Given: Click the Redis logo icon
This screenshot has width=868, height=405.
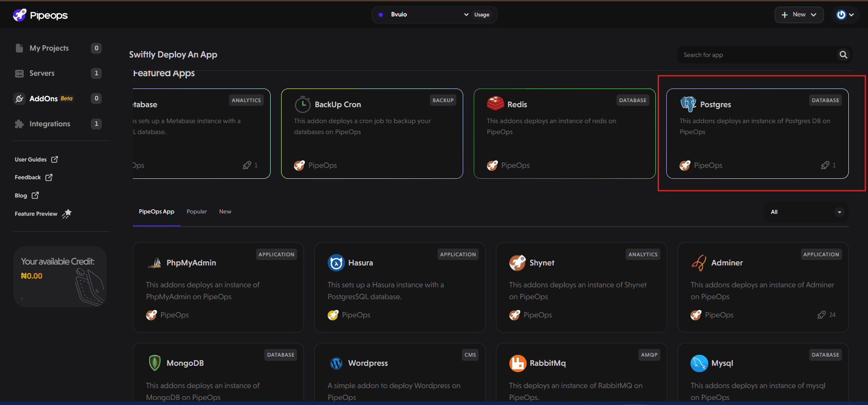Looking at the screenshot, I should coord(495,104).
